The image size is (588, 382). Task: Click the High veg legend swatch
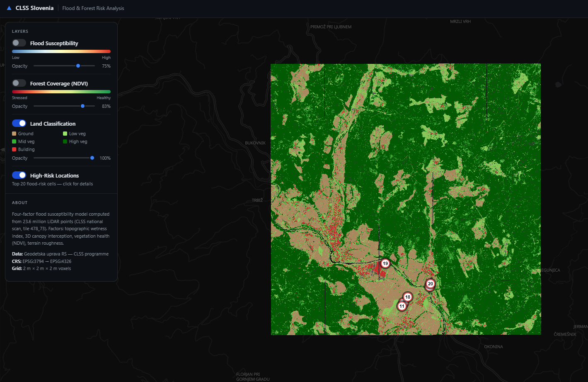click(65, 141)
